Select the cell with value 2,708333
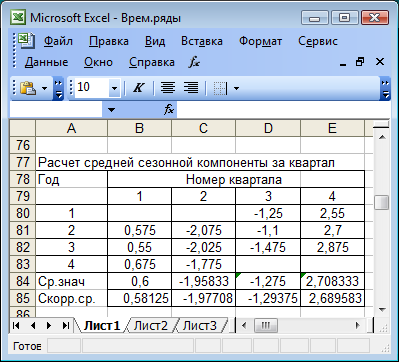This screenshot has width=399, height=362. click(332, 281)
